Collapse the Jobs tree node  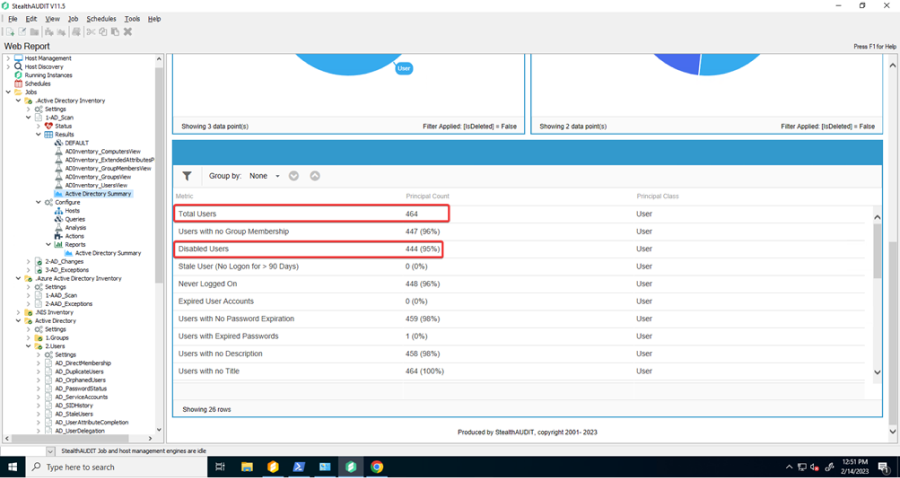click(8, 92)
